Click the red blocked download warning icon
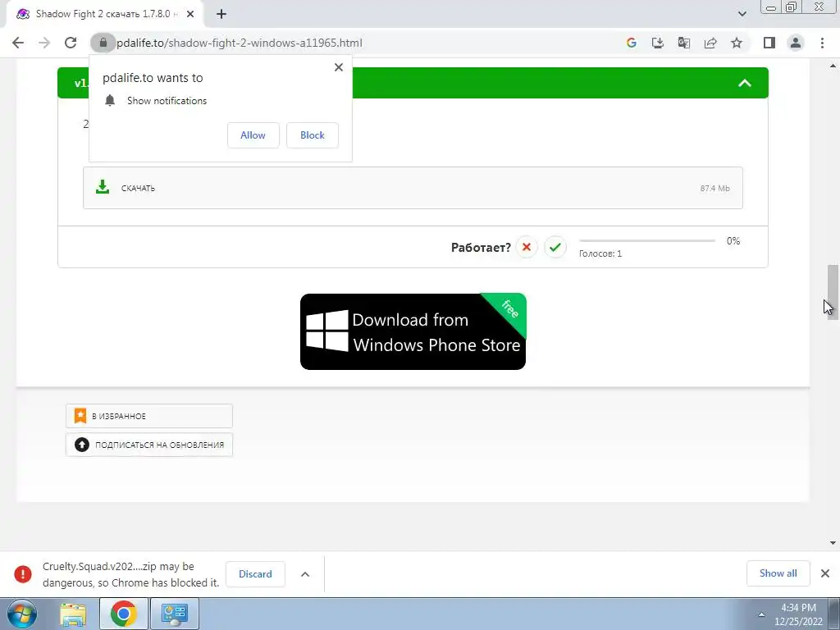Image resolution: width=840 pixels, height=630 pixels. point(22,573)
